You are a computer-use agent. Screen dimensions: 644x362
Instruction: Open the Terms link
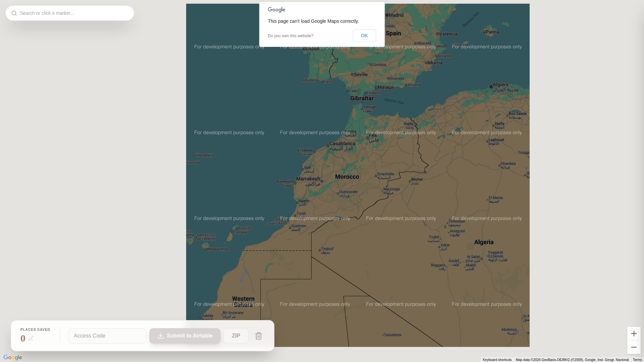click(x=637, y=360)
